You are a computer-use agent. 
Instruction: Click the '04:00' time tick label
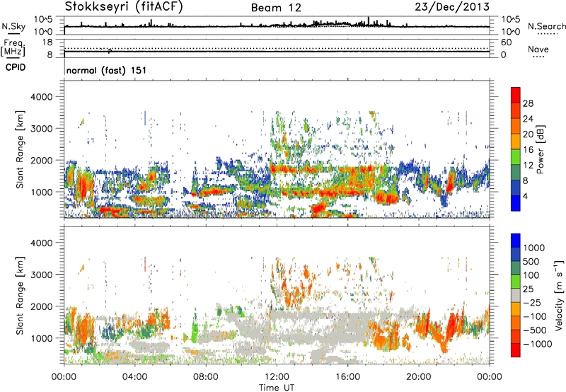[x=134, y=377]
